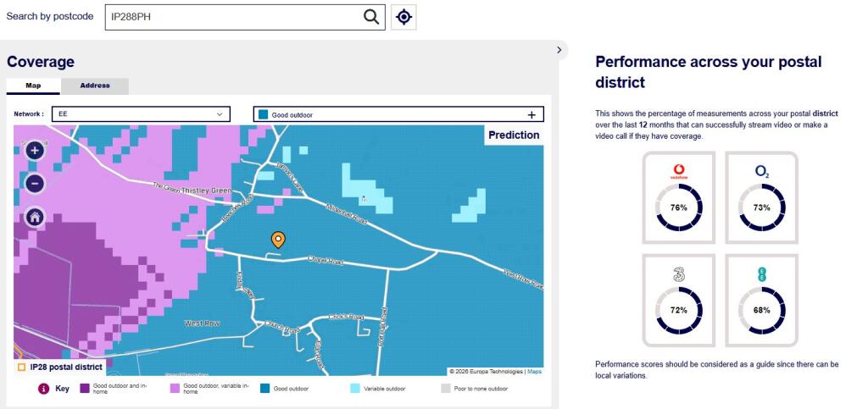Switch to the Map tab
Screen dimensions: 868x409
coord(33,86)
